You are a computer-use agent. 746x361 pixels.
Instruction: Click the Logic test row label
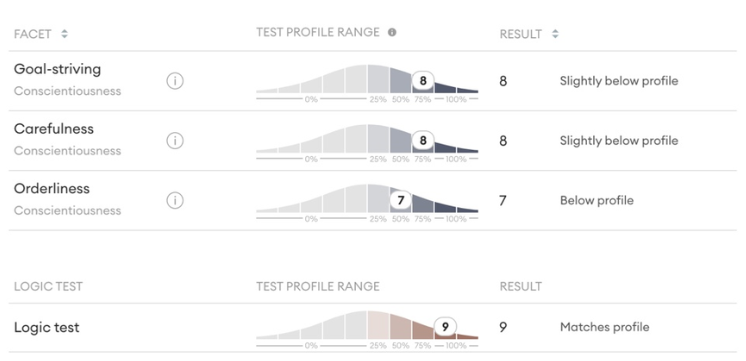pos(47,327)
